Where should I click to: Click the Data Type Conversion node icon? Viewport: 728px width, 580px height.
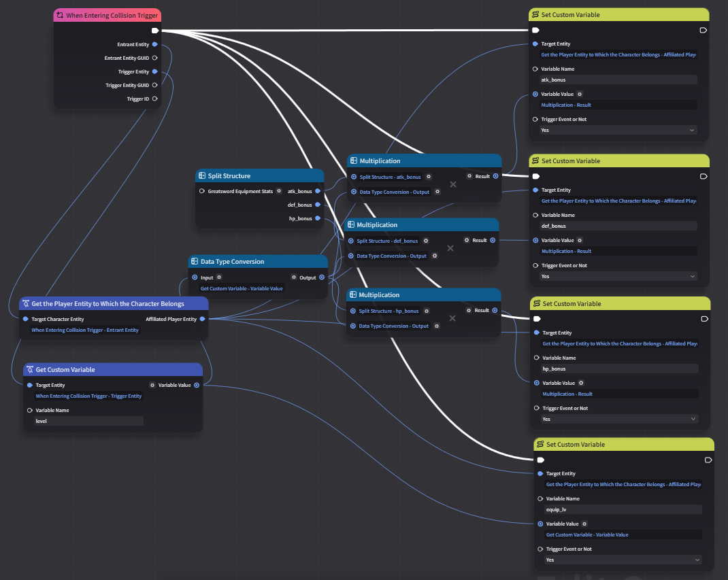[x=195, y=261]
